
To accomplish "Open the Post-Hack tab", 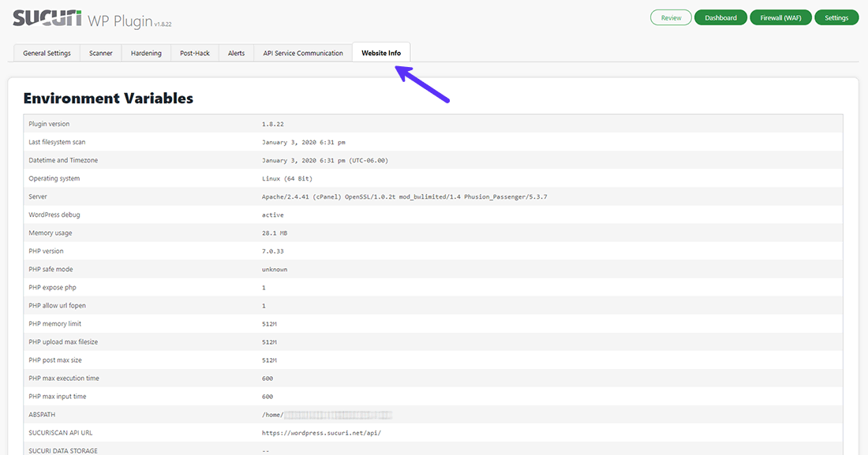I will [x=194, y=53].
